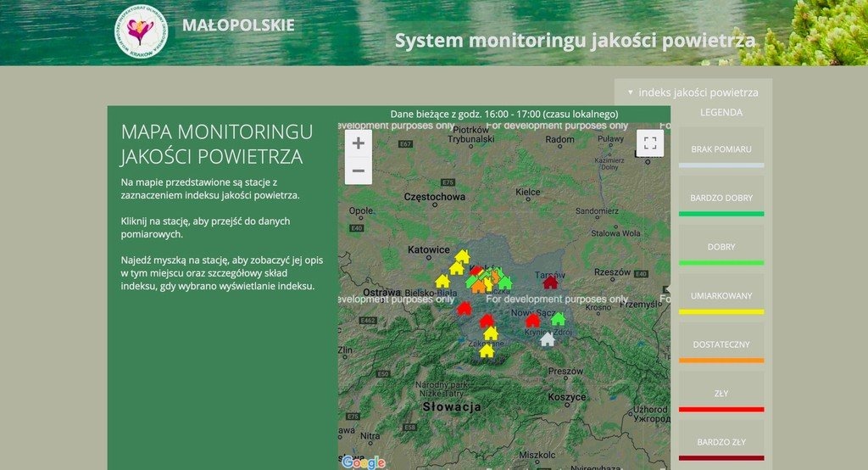Click the 'Dane bieżące z godz. 16:00 - 17:00' text
868x470 pixels.
point(504,115)
